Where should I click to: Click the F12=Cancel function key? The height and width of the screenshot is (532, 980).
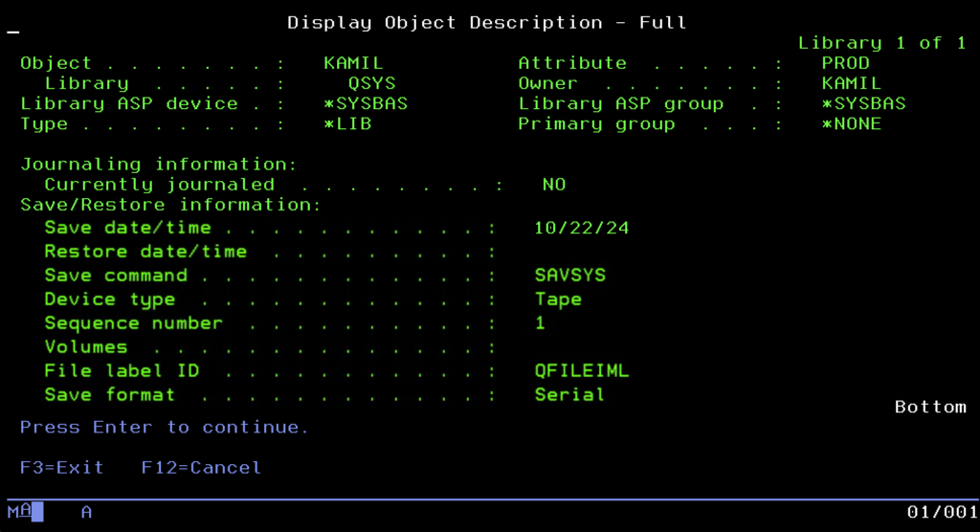201,468
